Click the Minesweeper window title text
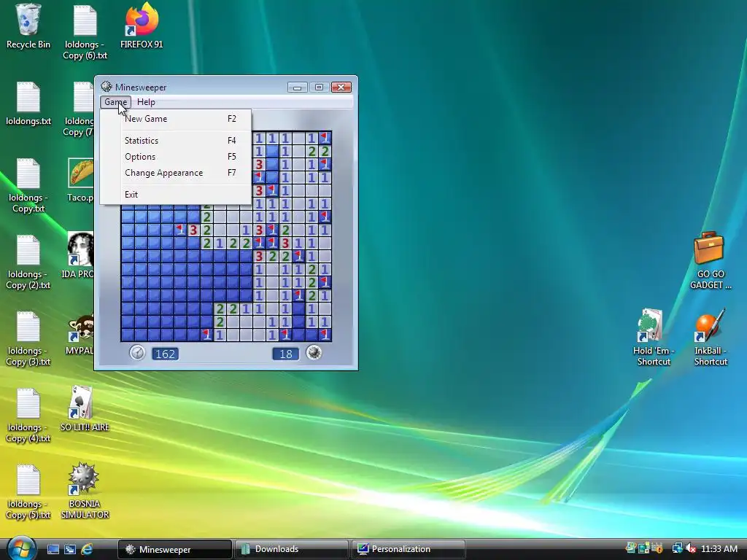Viewport: 747px width, 560px height. (x=141, y=87)
